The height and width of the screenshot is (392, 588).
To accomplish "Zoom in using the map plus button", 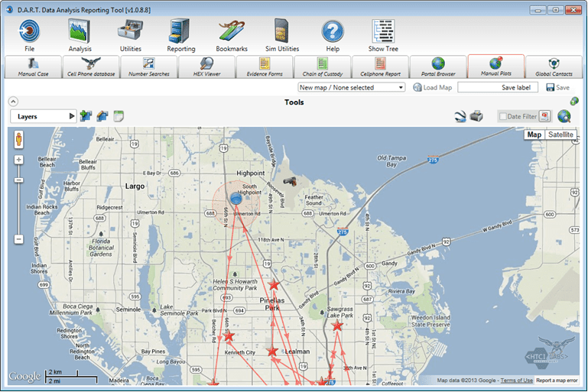I will click(18, 160).
